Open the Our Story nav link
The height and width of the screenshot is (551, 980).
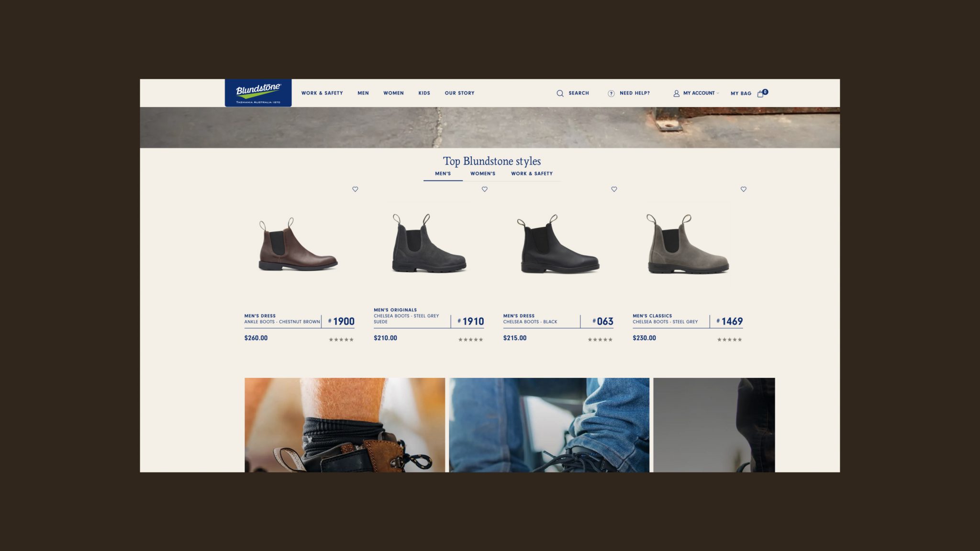coord(459,93)
